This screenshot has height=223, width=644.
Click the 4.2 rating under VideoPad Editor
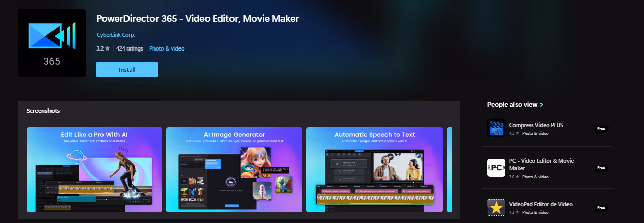pos(514,212)
